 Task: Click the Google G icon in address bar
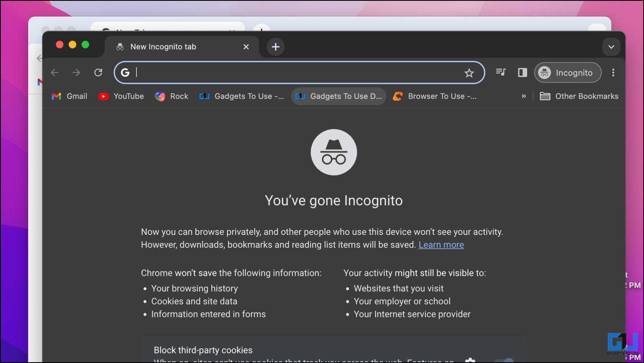point(125,73)
